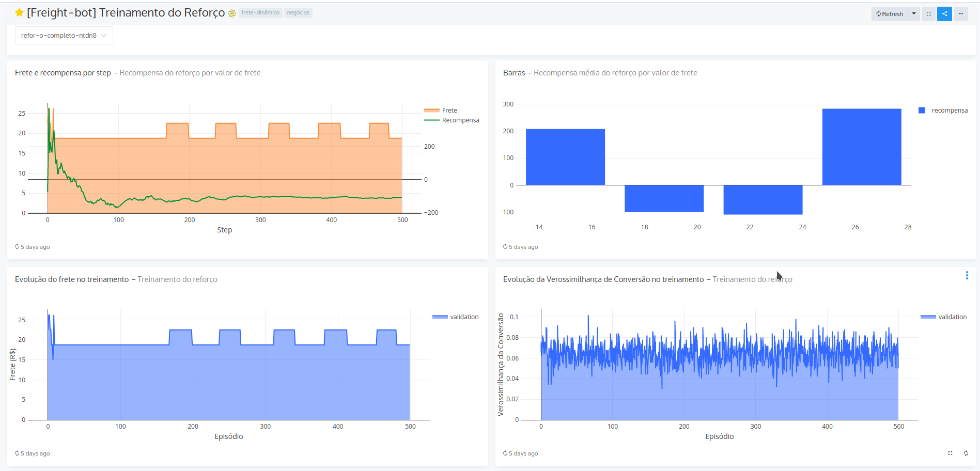
Task: Click the negócios tag
Action: pos(298,13)
